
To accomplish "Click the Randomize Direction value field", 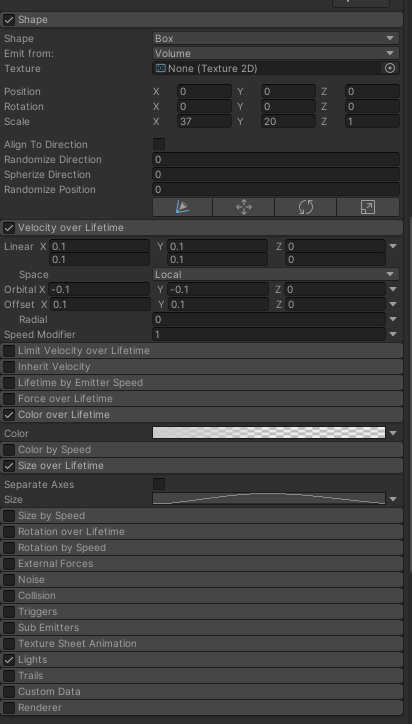I will point(276,159).
